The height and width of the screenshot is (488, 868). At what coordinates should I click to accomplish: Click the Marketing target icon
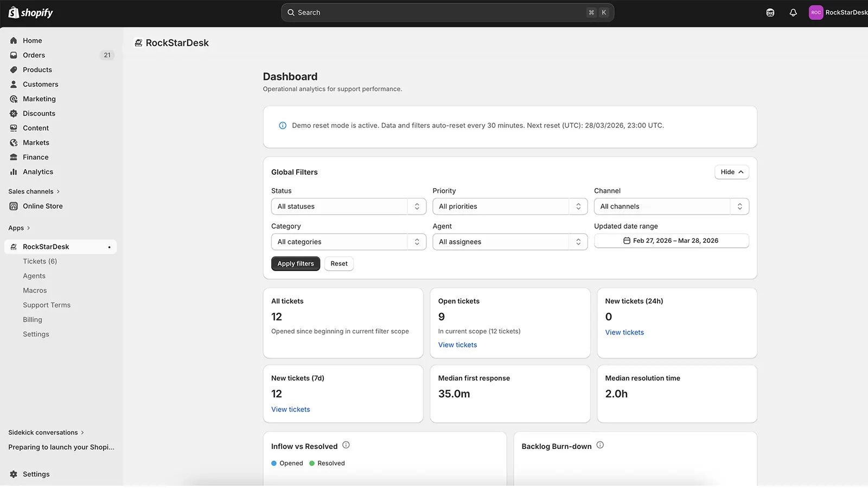(x=14, y=99)
